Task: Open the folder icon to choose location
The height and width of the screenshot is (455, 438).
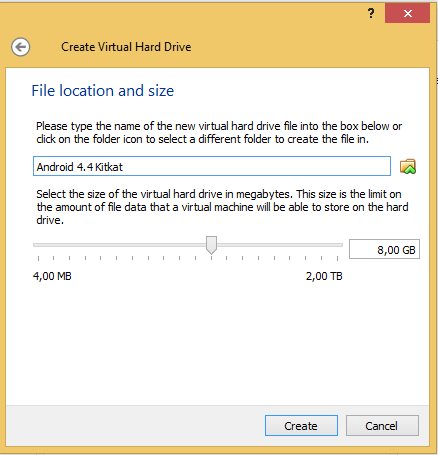Action: [408, 166]
